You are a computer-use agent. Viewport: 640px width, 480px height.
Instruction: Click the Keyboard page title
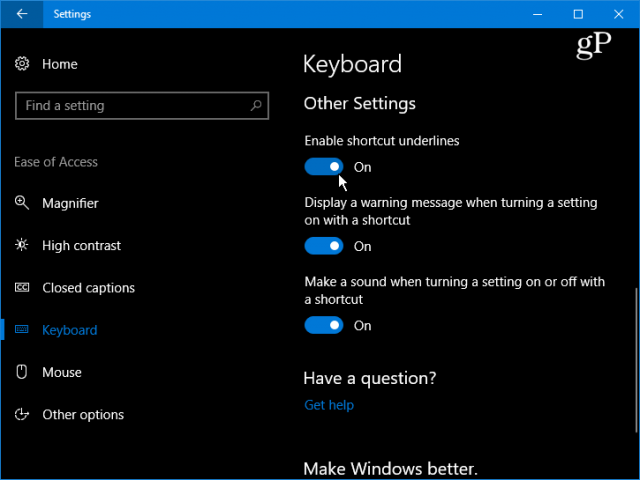352,64
